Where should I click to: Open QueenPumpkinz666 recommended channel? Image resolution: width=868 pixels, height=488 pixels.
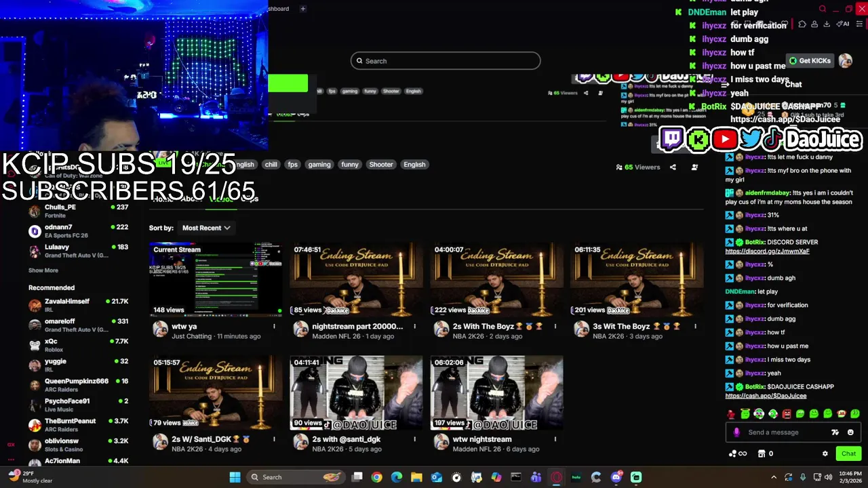[x=78, y=385]
